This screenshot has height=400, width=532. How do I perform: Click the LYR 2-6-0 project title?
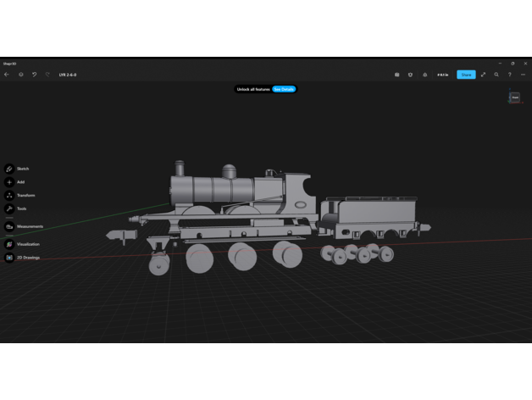pyautogui.click(x=68, y=75)
